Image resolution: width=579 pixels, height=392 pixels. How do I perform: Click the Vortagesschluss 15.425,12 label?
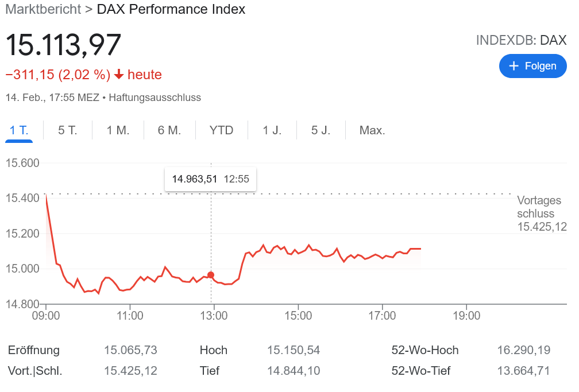point(541,214)
